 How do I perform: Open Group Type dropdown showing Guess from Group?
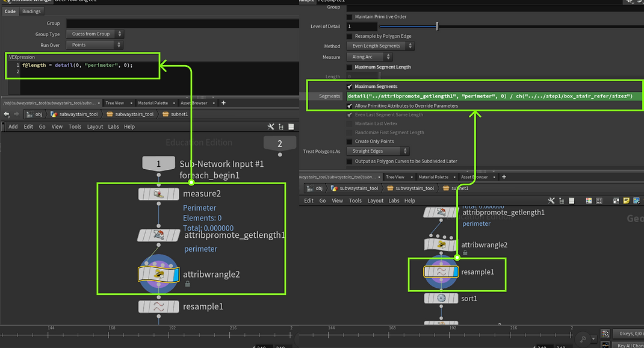(x=95, y=34)
